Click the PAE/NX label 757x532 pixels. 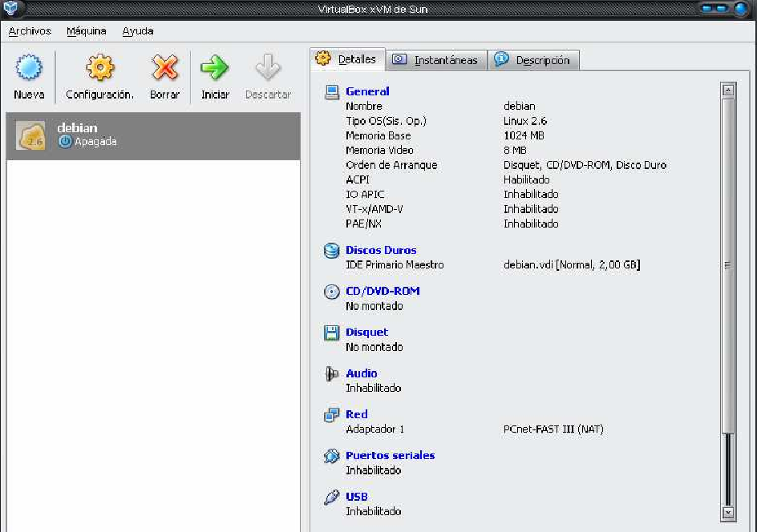[x=363, y=224]
